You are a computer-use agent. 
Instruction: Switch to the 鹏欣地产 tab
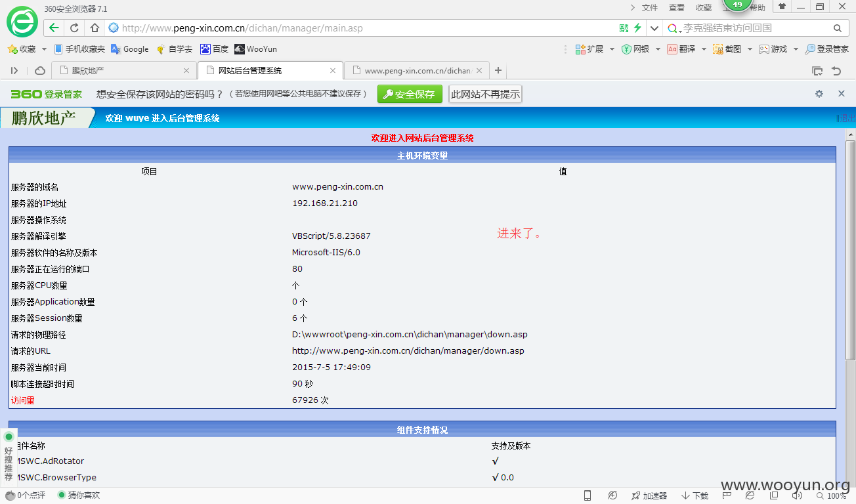123,71
